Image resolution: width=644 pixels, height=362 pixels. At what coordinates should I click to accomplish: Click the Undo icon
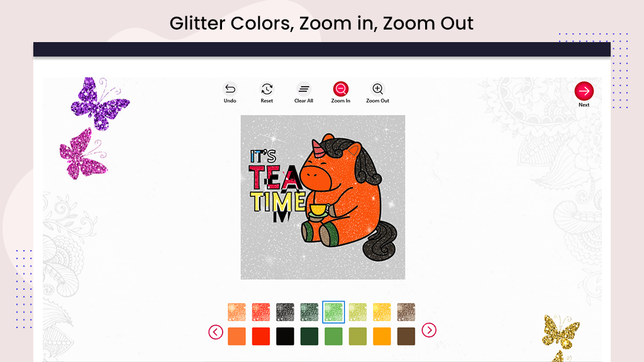coord(230,89)
